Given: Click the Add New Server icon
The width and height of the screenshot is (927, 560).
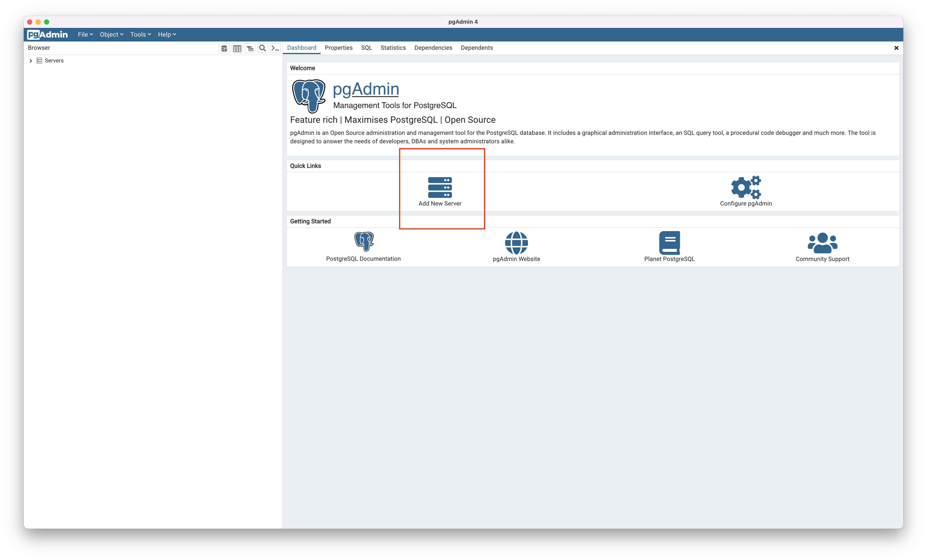Looking at the screenshot, I should point(440,187).
